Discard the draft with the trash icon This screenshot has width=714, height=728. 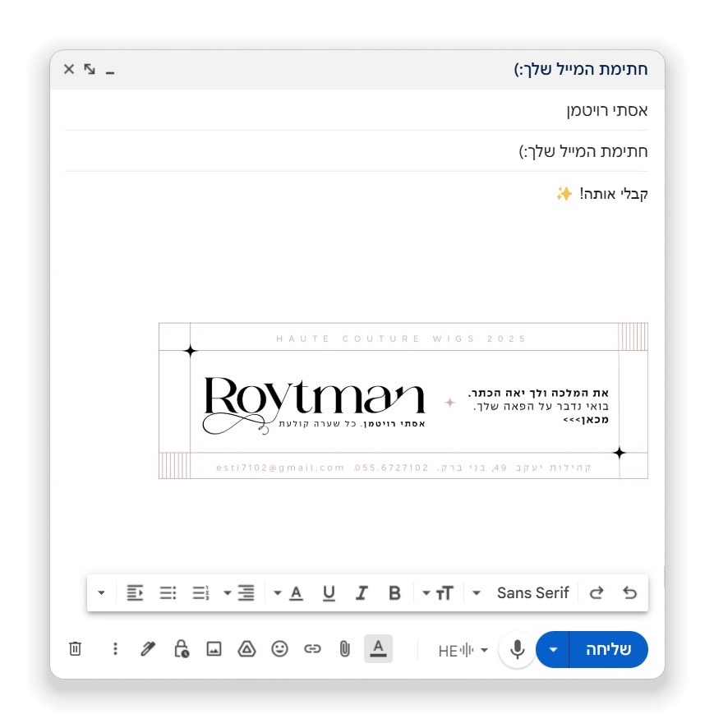click(76, 648)
